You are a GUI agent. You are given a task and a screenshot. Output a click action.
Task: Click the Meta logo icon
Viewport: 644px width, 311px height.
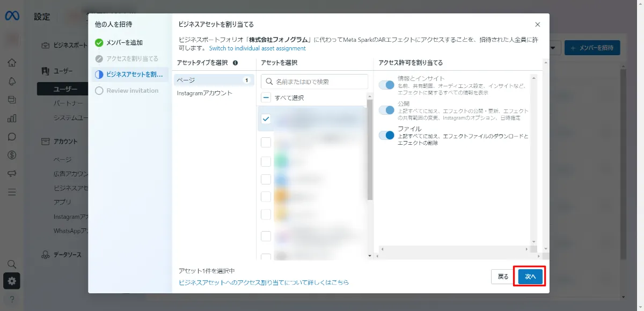[12, 16]
